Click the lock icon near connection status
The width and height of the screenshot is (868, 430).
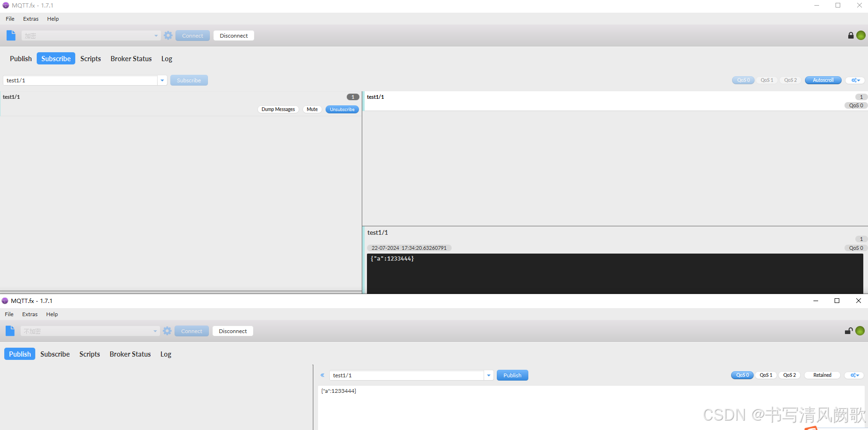850,35
